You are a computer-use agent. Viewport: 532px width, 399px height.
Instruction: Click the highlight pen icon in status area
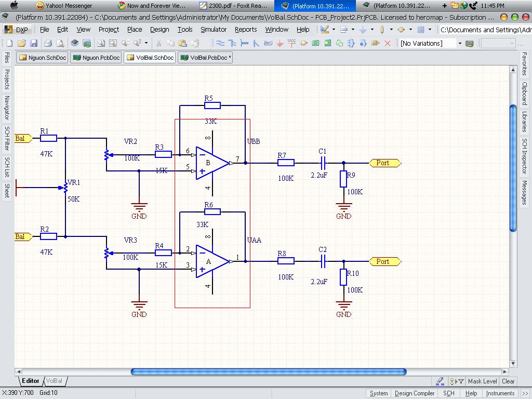pos(440,381)
